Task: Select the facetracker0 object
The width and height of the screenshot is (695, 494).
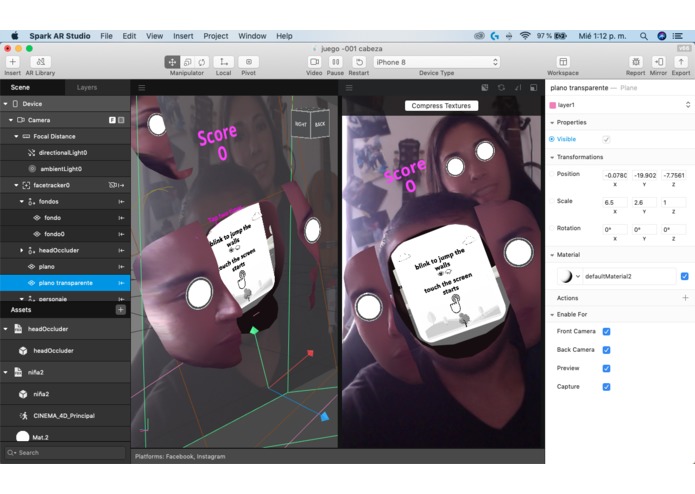Action: point(65,185)
